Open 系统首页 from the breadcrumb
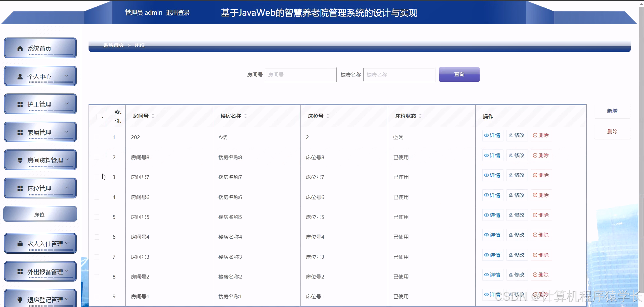The height and width of the screenshot is (307, 644). pos(113,45)
